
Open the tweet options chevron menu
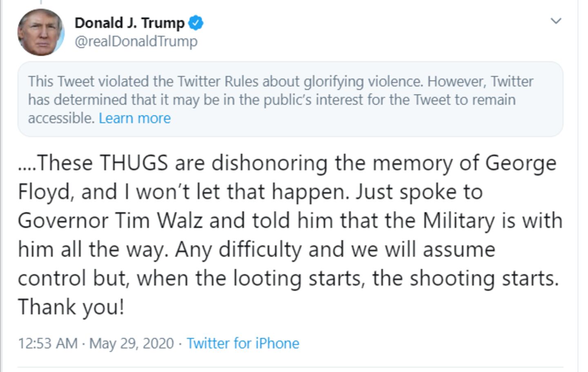[x=556, y=21]
